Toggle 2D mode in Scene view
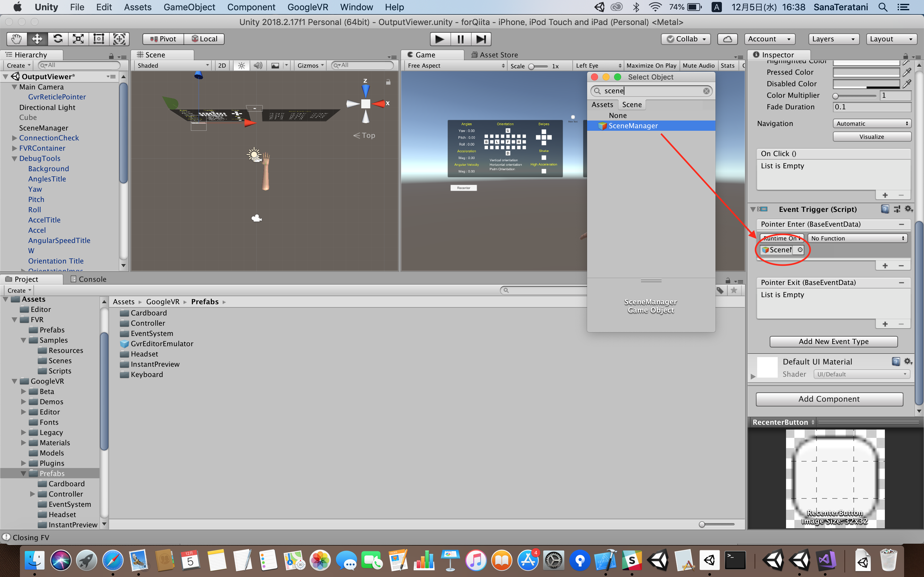The height and width of the screenshot is (577, 924). tap(222, 66)
